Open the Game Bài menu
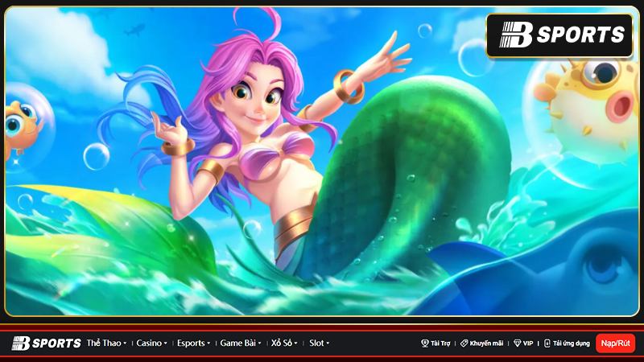644x362 pixels. coord(237,343)
